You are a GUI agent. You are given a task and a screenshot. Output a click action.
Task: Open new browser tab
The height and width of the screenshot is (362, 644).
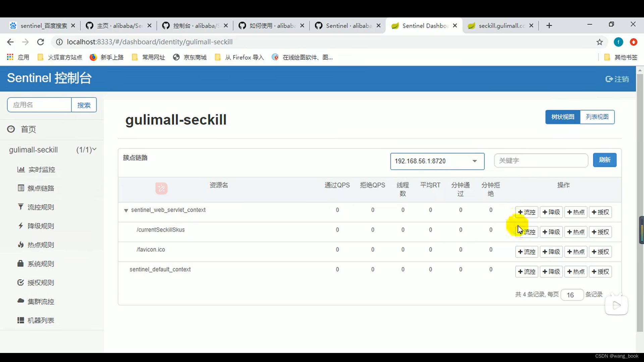[x=549, y=26]
